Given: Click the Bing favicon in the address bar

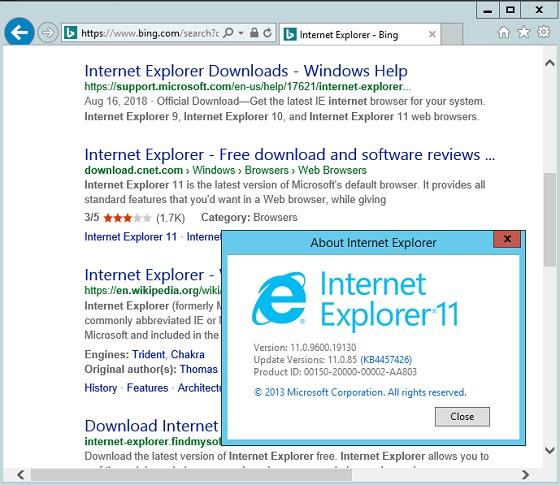Looking at the screenshot, I should click(x=70, y=33).
